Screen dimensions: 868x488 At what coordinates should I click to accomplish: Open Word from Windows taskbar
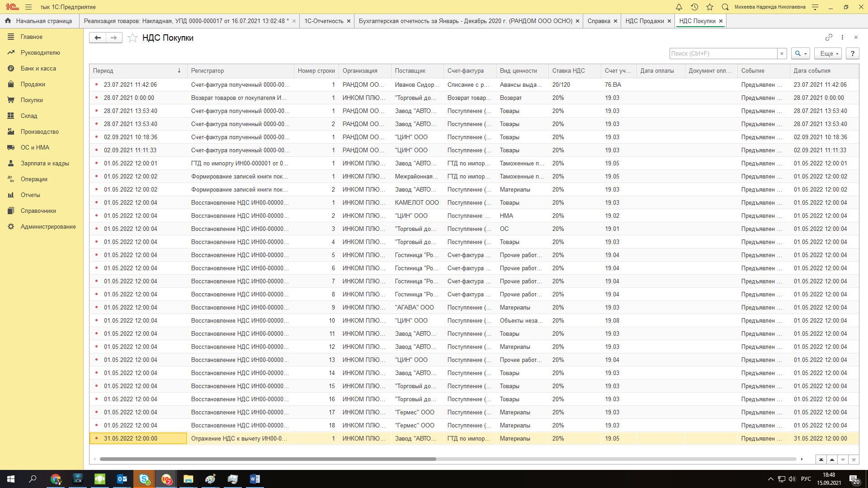click(255, 479)
